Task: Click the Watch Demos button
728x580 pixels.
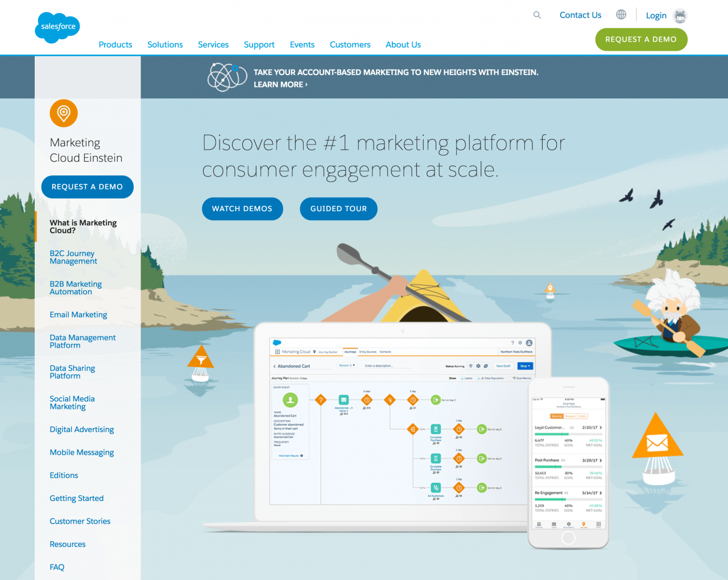Action: [x=242, y=209]
